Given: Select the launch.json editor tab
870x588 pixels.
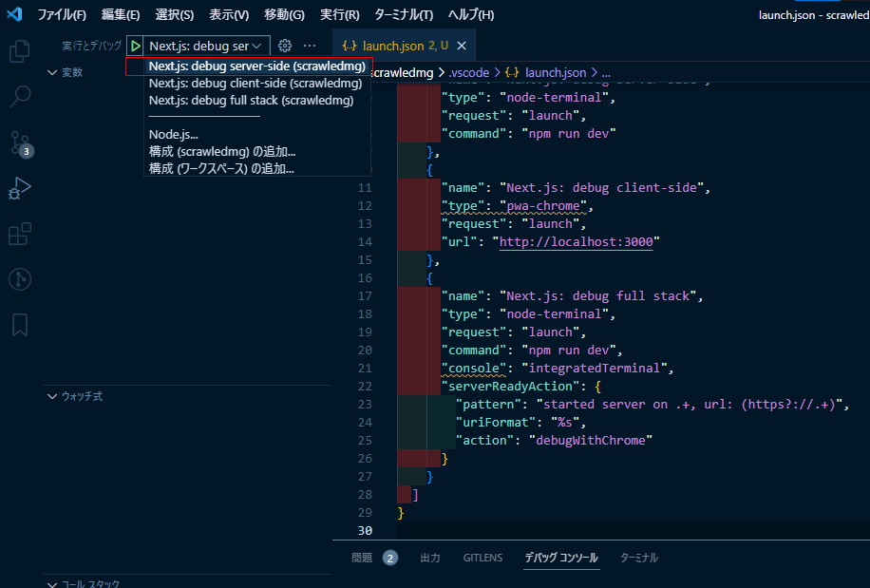Looking at the screenshot, I should point(404,46).
